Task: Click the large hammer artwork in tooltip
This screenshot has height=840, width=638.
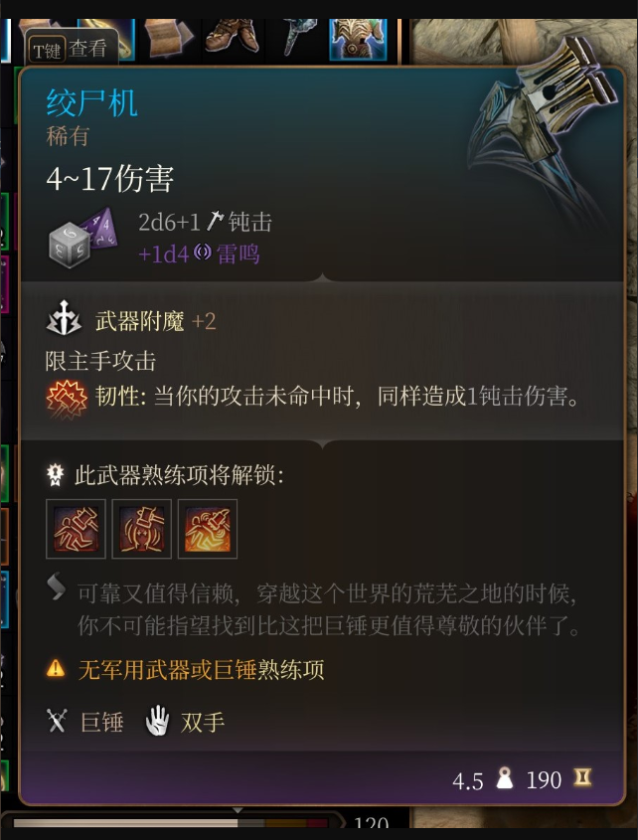Action: [545, 134]
